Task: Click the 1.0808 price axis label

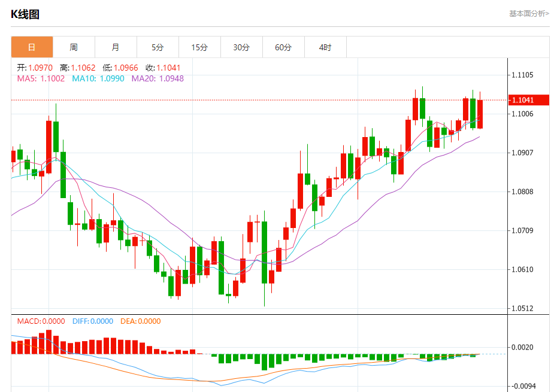Action: 522,192
